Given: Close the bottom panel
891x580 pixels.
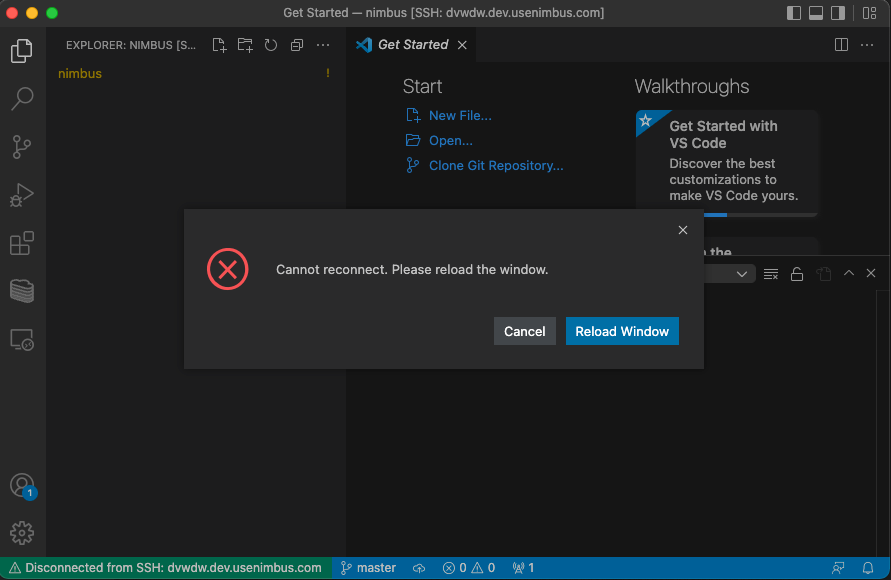Looking at the screenshot, I should [871, 273].
